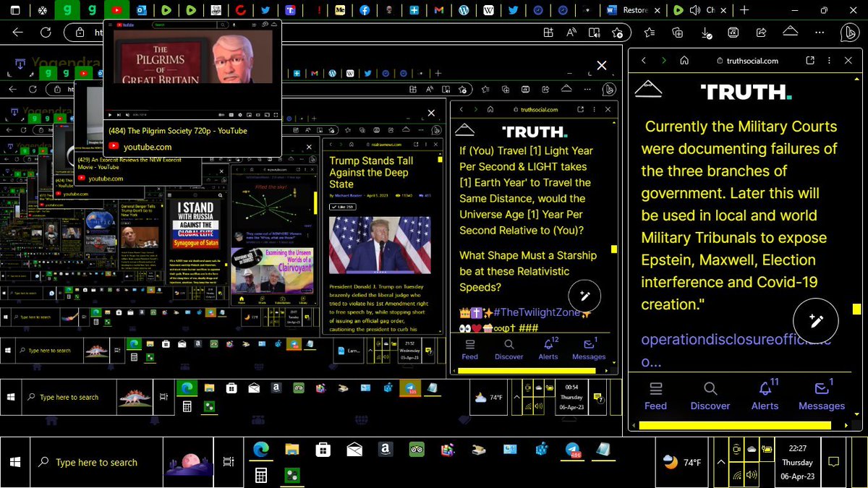This screenshot has width=868, height=488.
Task: Open the 22:27 Thursday clock
Action: (797, 462)
